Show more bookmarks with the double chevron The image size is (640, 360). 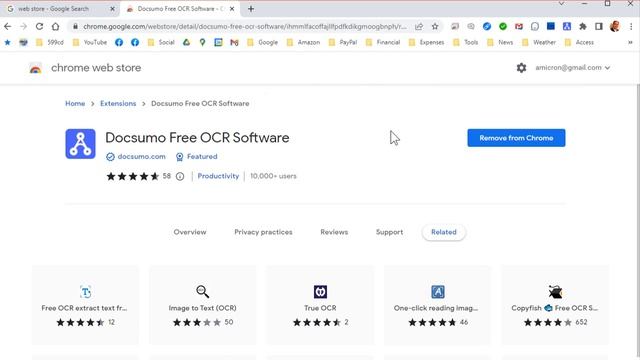(x=630, y=42)
